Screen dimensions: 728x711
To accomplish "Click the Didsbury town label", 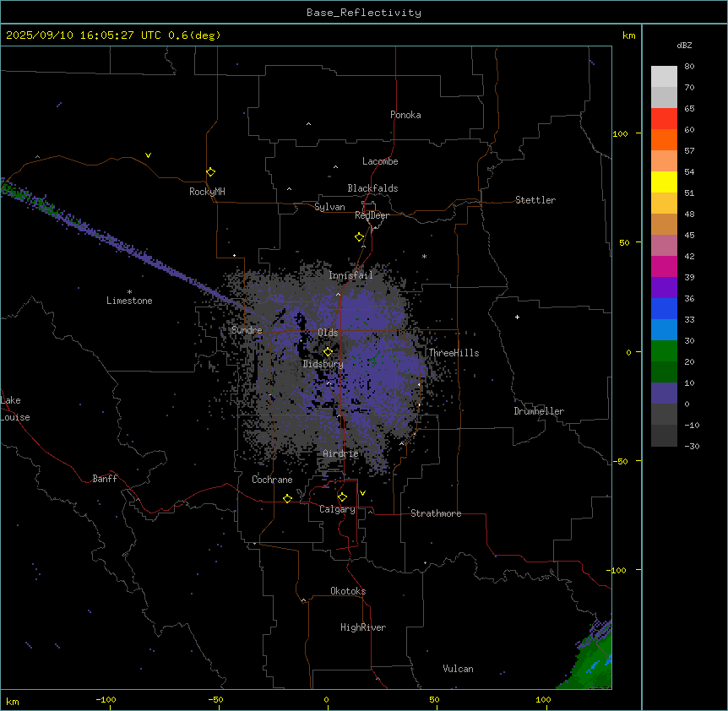I will (x=323, y=364).
